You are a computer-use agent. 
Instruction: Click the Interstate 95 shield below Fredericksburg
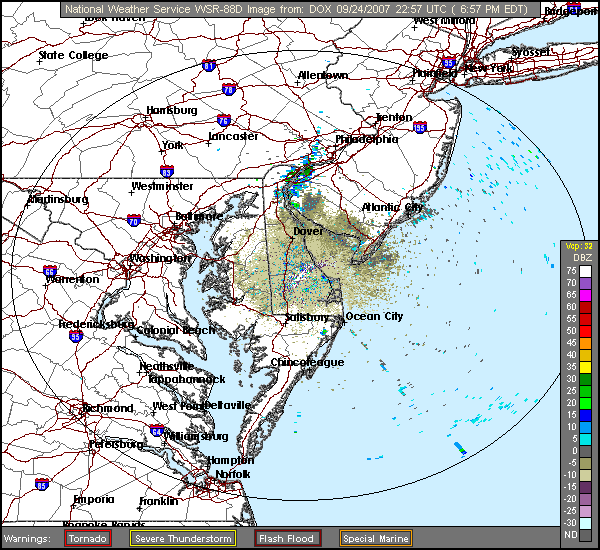pyautogui.click(x=76, y=336)
